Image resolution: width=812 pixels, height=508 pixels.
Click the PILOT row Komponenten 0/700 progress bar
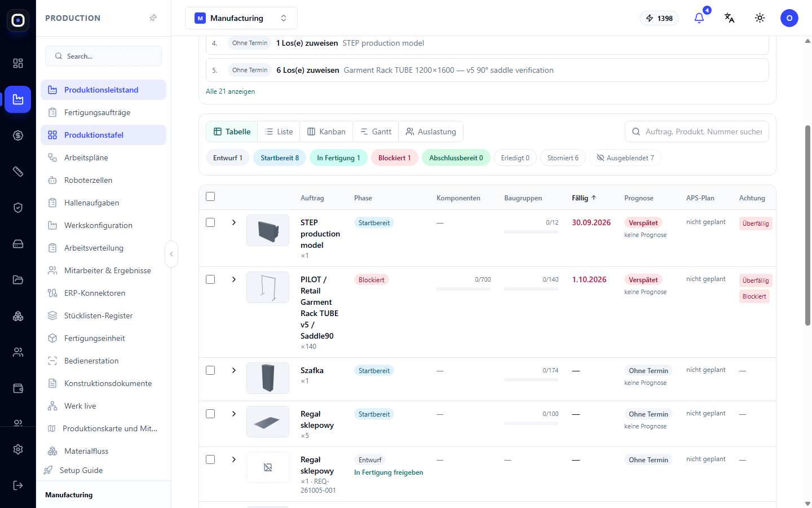point(464,289)
